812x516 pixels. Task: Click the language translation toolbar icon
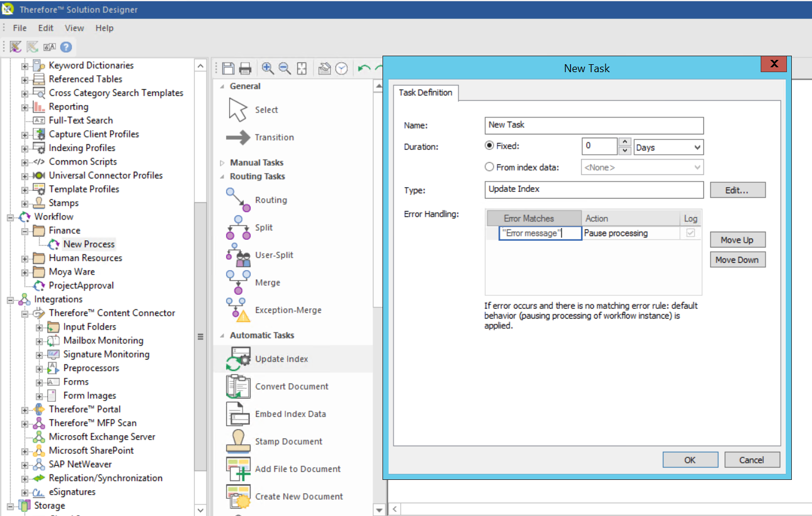coord(49,47)
